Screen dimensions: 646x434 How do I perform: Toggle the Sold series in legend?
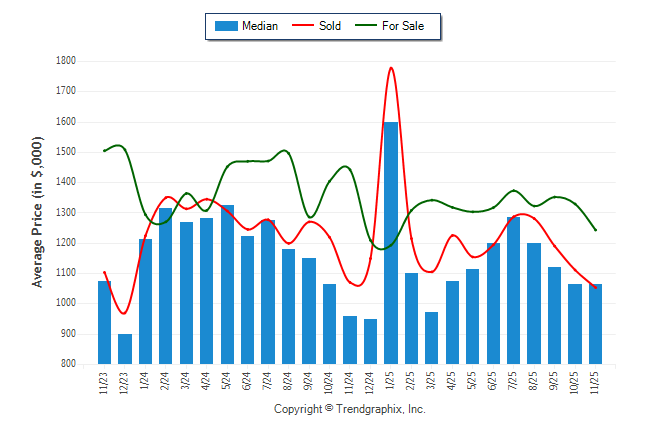pos(329,26)
